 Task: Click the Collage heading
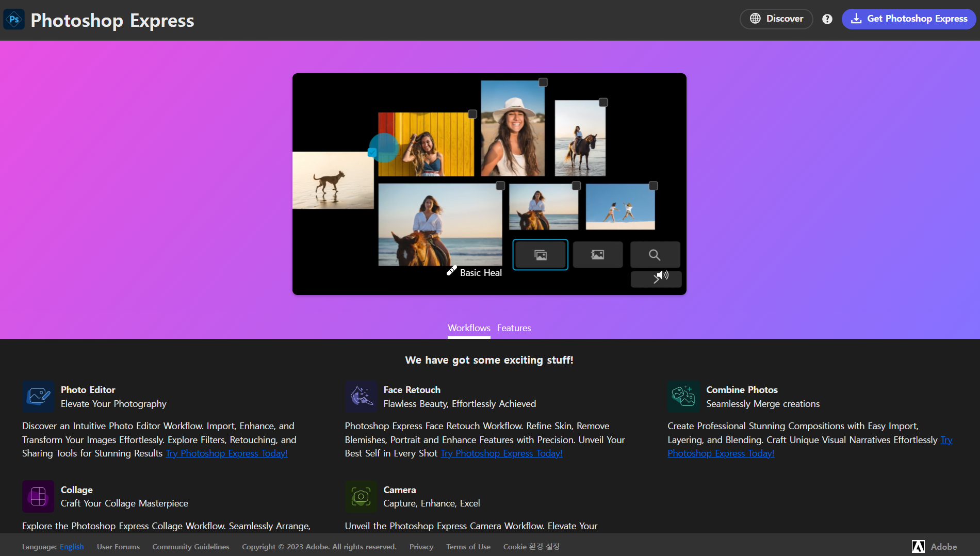pyautogui.click(x=77, y=490)
